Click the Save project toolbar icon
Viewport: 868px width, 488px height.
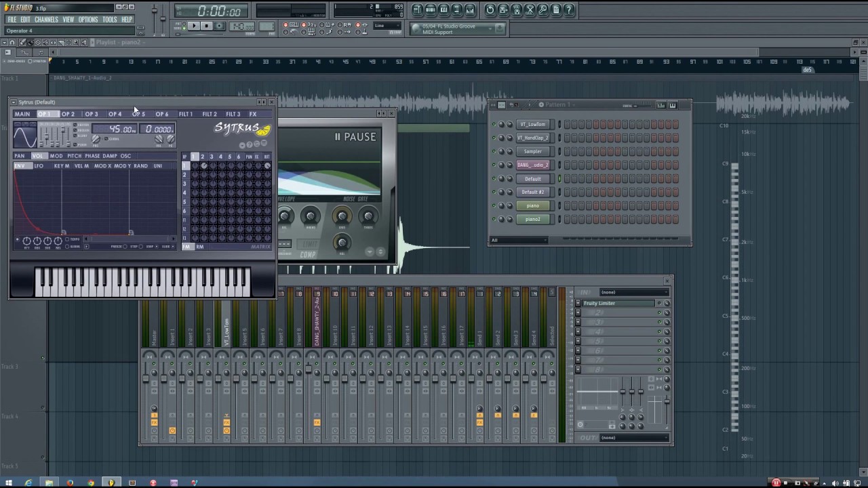[x=503, y=9]
